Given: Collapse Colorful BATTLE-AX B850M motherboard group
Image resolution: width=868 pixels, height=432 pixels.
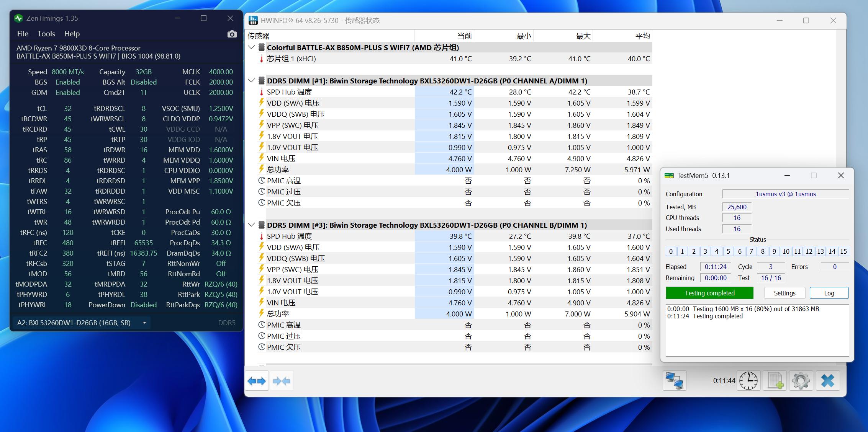Looking at the screenshot, I should click(x=251, y=47).
